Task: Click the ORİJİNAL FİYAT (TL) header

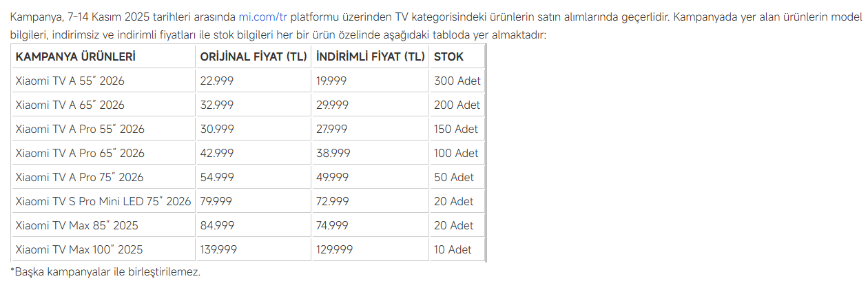Action: click(x=253, y=56)
